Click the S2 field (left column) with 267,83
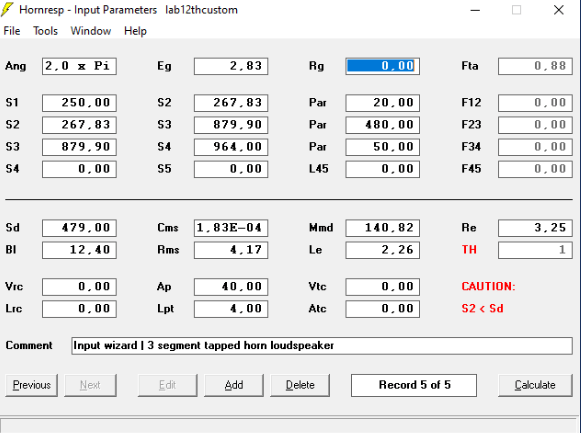Viewport: 581px width, 433px height. [79, 125]
